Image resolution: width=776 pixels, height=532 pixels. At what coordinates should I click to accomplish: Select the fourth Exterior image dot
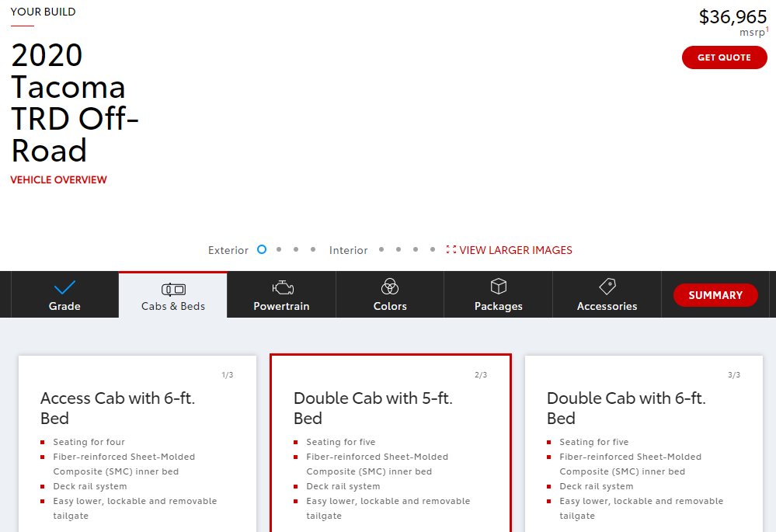pyautogui.click(x=313, y=249)
